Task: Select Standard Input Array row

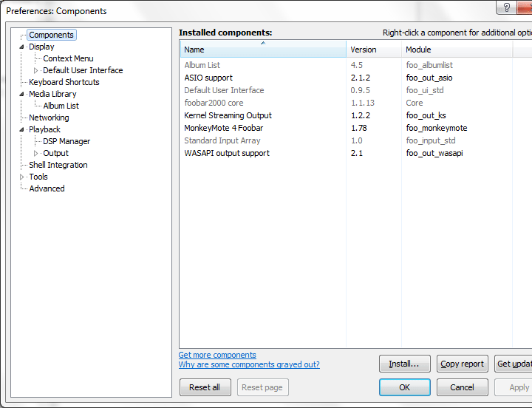Action: (x=355, y=140)
